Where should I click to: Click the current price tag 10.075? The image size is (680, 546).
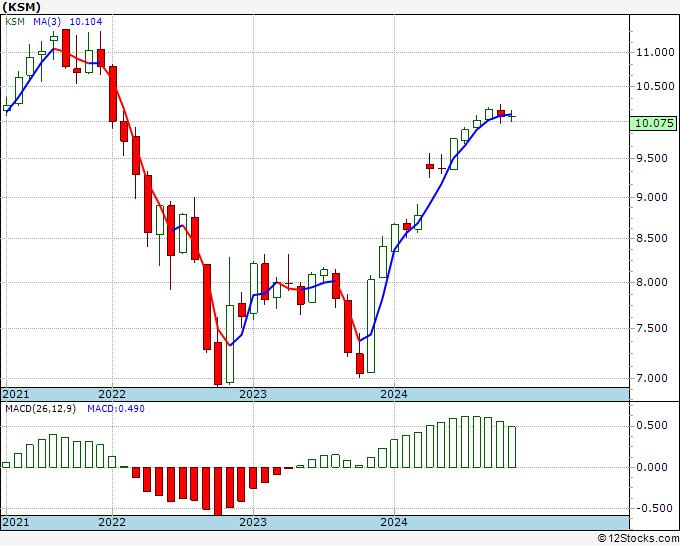coord(654,123)
